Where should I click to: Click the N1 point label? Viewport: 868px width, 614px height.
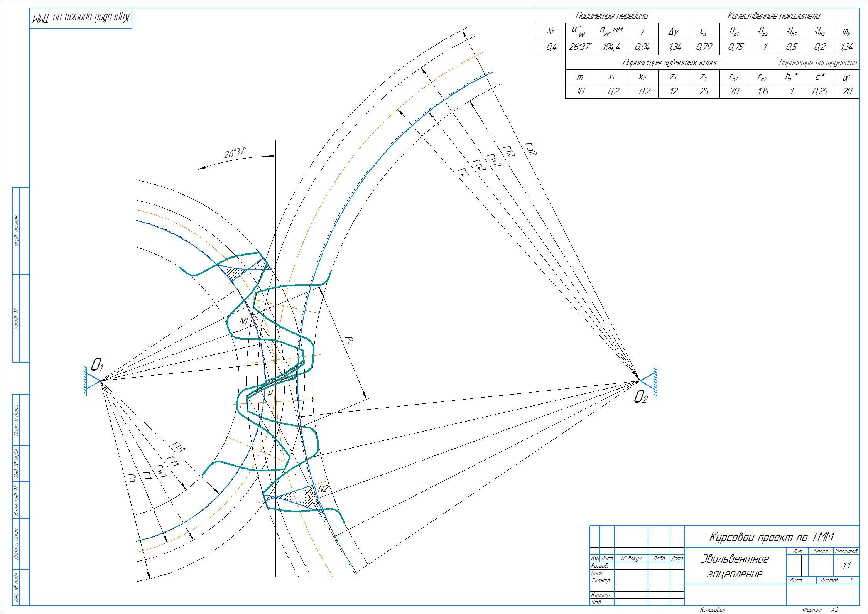pyautogui.click(x=244, y=320)
